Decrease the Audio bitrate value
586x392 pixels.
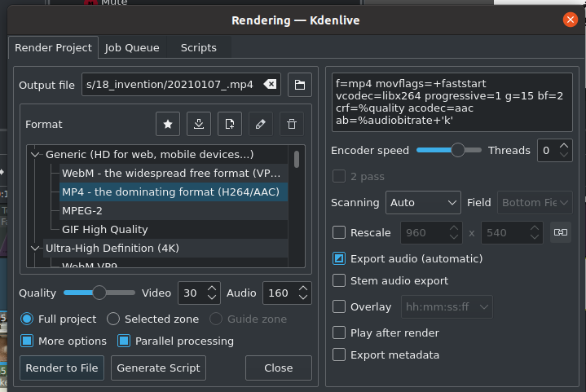(x=303, y=297)
